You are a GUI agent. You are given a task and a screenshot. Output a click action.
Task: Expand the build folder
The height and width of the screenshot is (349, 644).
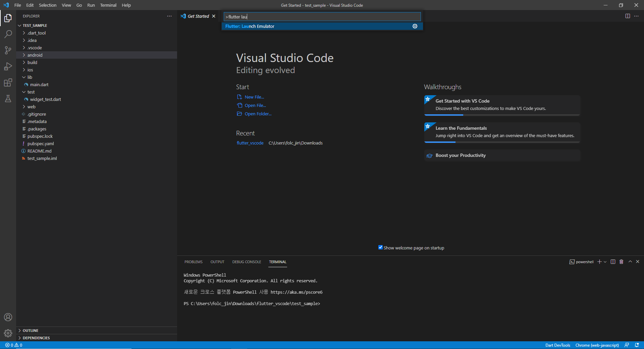(x=24, y=62)
